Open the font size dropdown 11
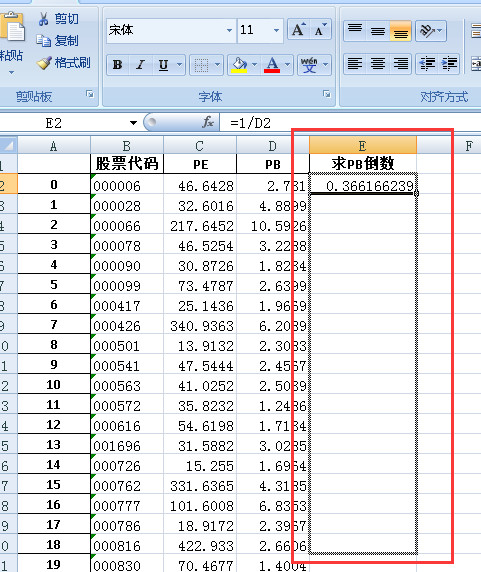Screen dimensions: 481x572 [276, 30]
